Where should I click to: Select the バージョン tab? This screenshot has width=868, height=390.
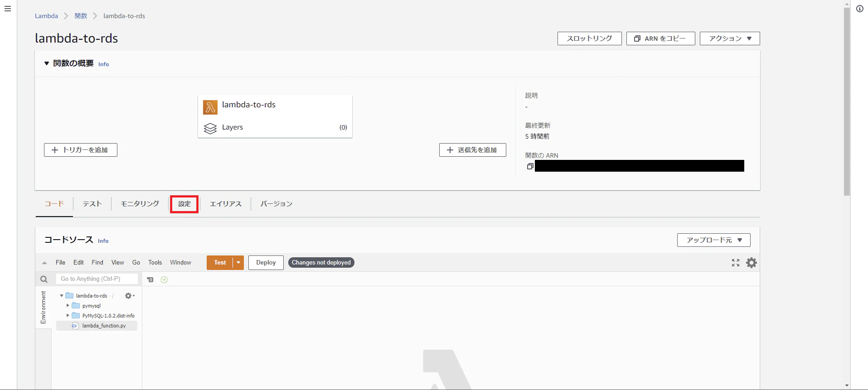(x=276, y=204)
